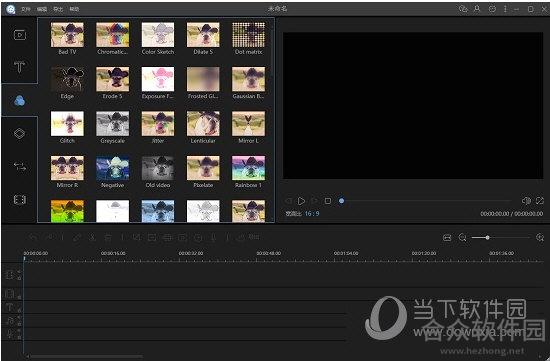Open the 帮助 (Help) menu

74,9
